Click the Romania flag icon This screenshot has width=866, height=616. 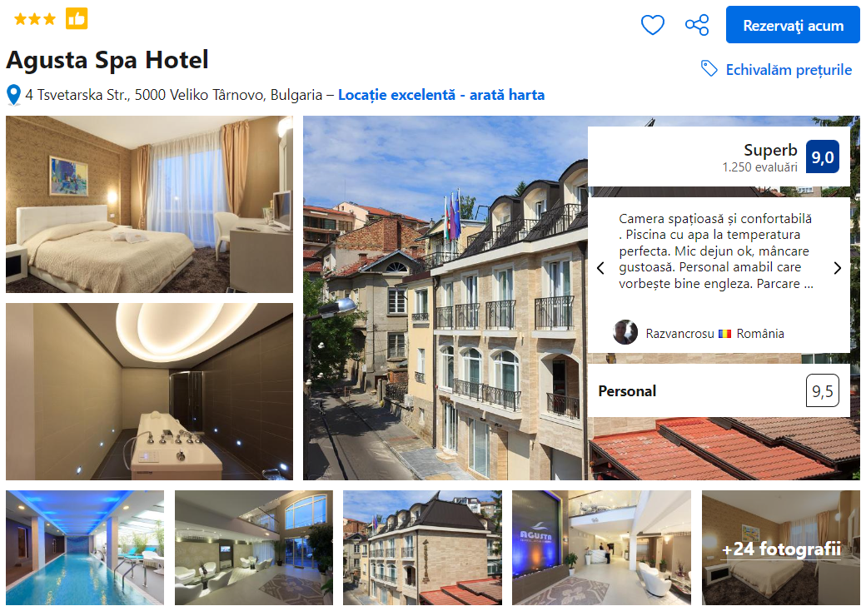[x=724, y=334]
